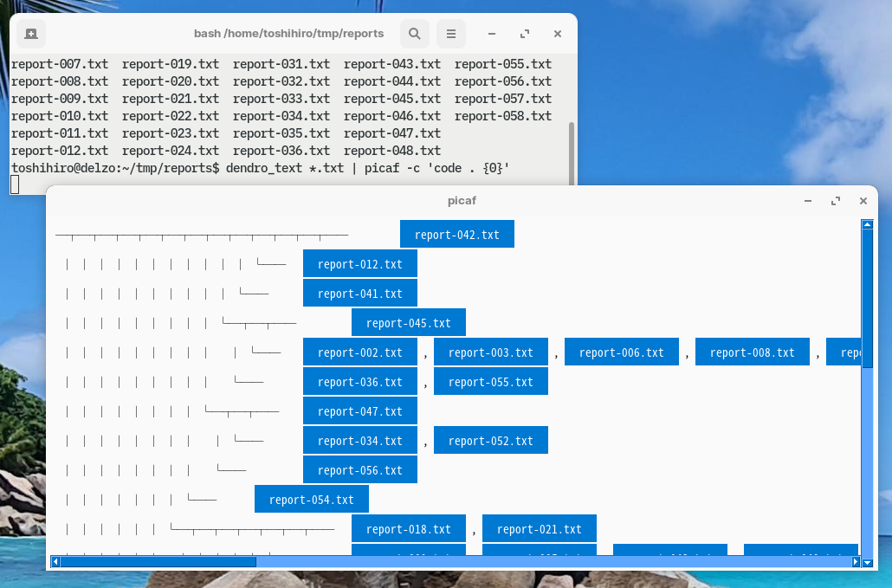
Task: Maximize the picaf window
Action: tap(836, 201)
